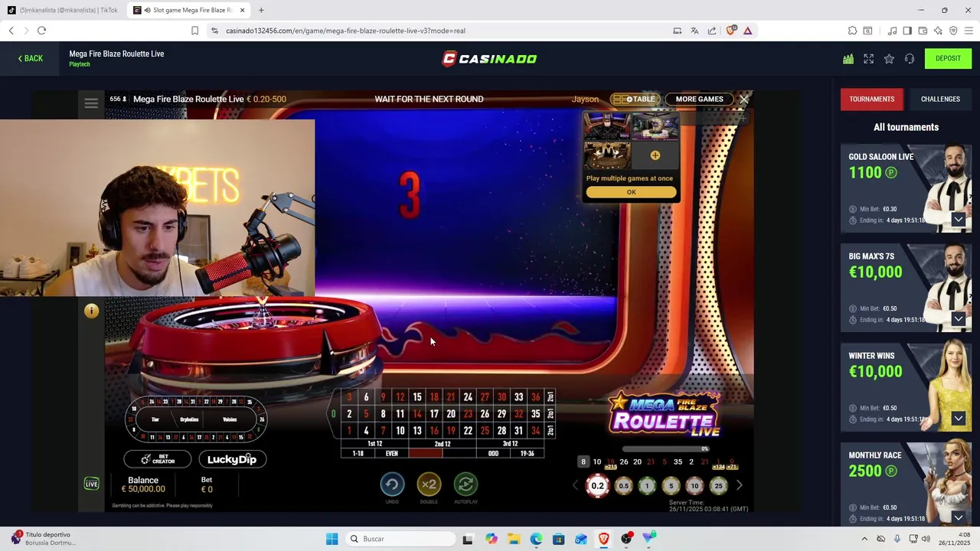This screenshot has width=980, height=551.
Task: Open the TikTok browser tab
Action: pos(62,10)
